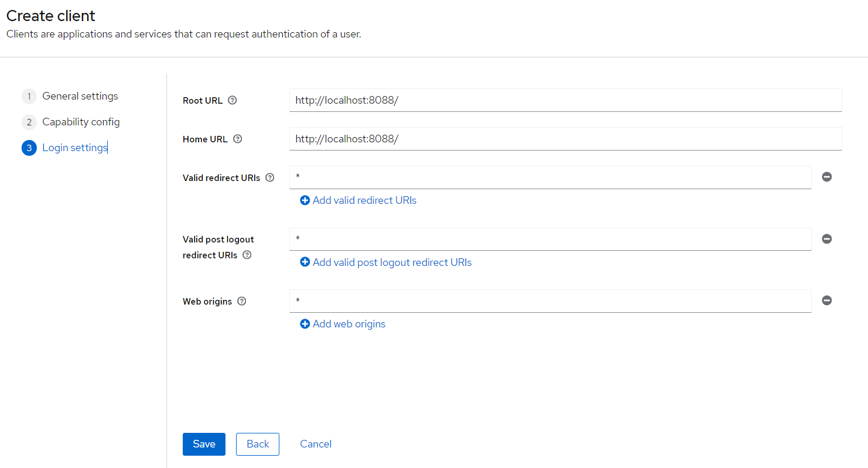Image resolution: width=868 pixels, height=468 pixels.
Task: Select the Login settings step
Action: click(74, 148)
